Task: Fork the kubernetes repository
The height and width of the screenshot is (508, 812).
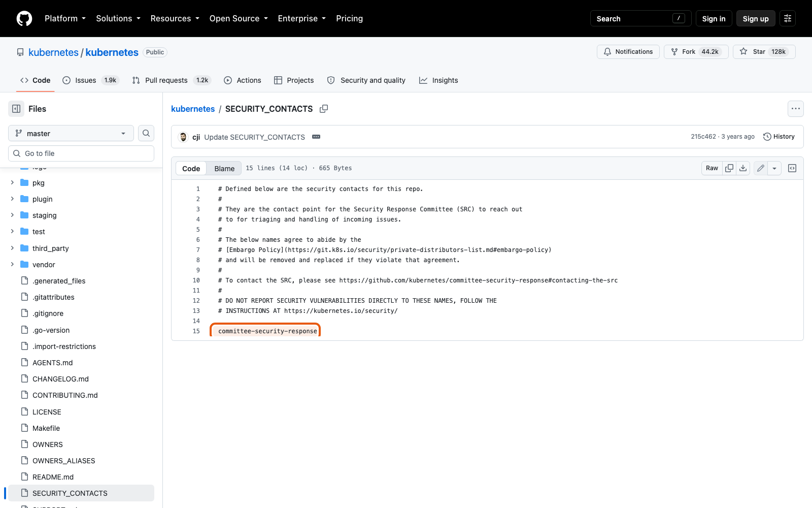Action: [x=696, y=52]
